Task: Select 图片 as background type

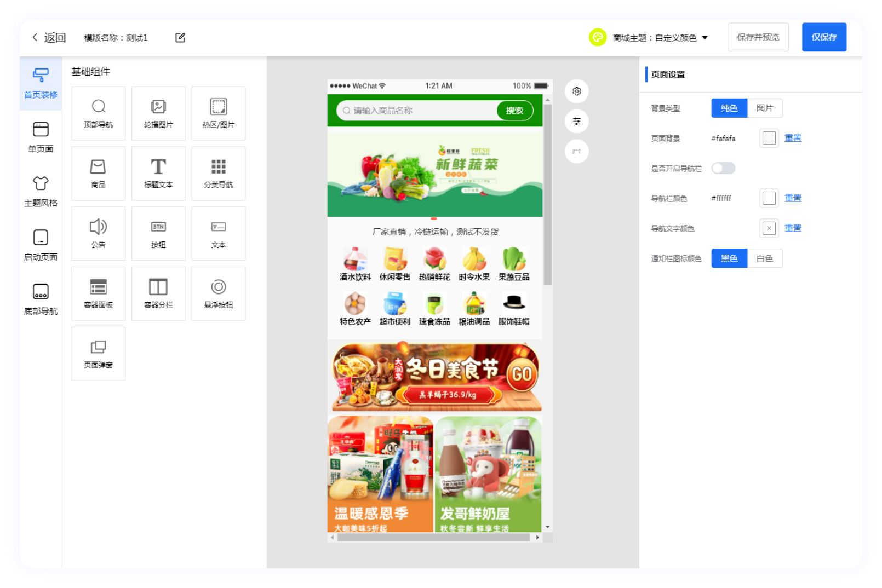Action: [764, 108]
